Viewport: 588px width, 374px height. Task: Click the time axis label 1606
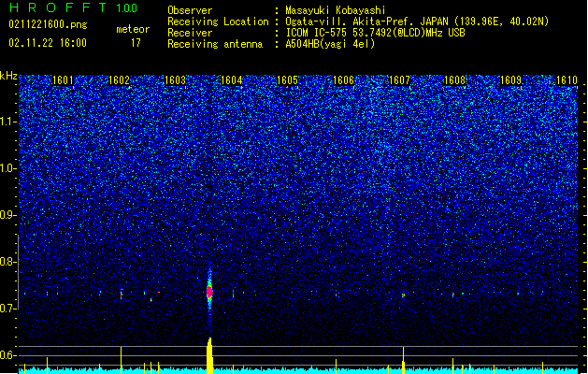click(343, 79)
